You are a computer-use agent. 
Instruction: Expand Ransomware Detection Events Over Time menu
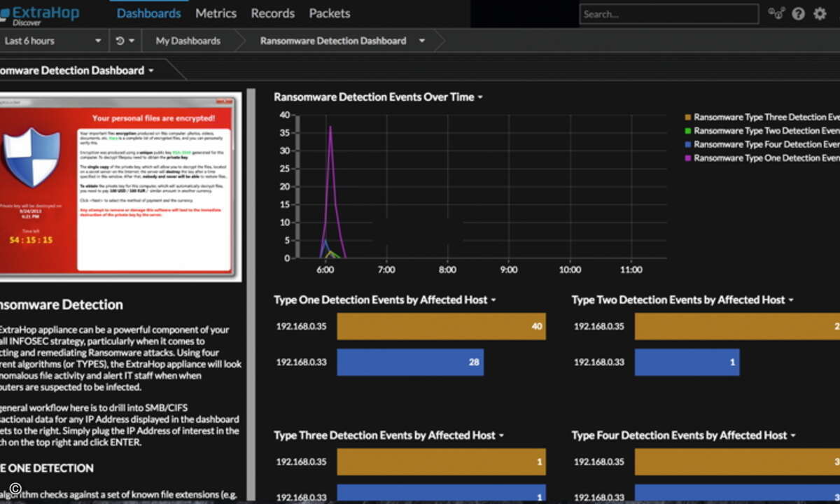point(480,97)
